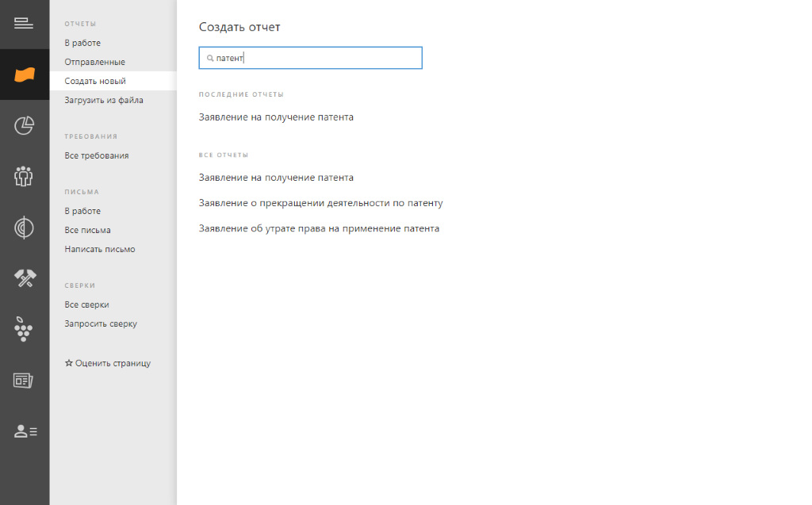This screenshot has width=812, height=505.
Task: Click the star next to Оценить страницу
Action: click(x=69, y=363)
